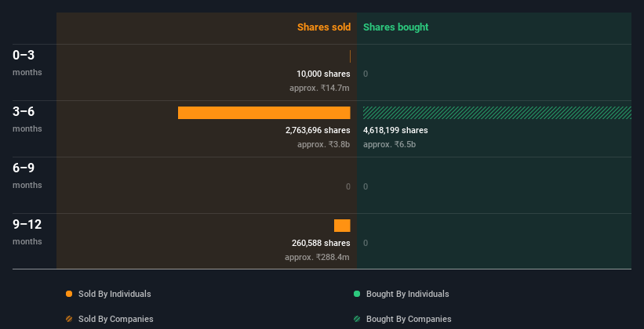
Task: Click the Shares sold column header
Action: (324, 27)
